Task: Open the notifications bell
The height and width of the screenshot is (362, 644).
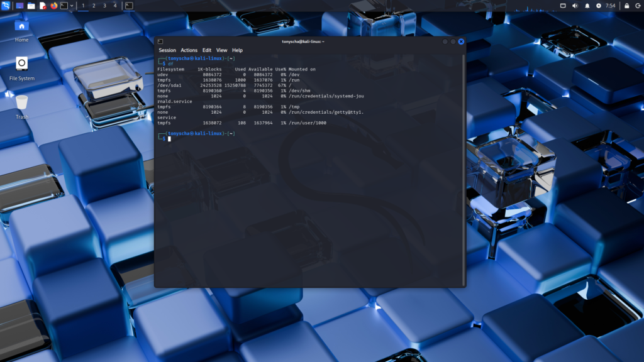Action: pyautogui.click(x=587, y=6)
